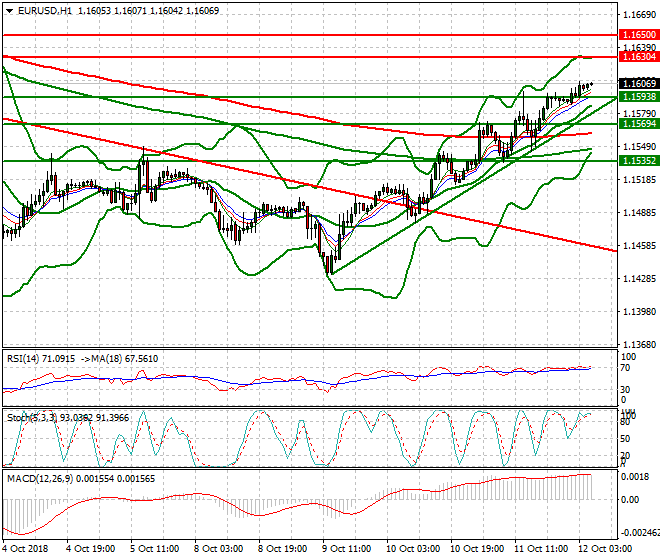660x560 pixels.
Task: Click the RSI scale value 30
Action: 625,389
